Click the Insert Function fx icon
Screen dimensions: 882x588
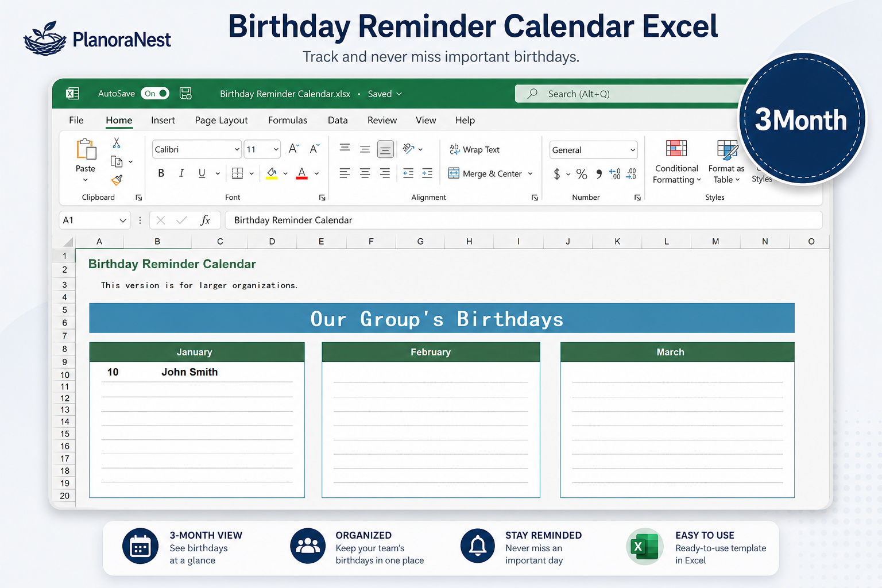coord(205,220)
